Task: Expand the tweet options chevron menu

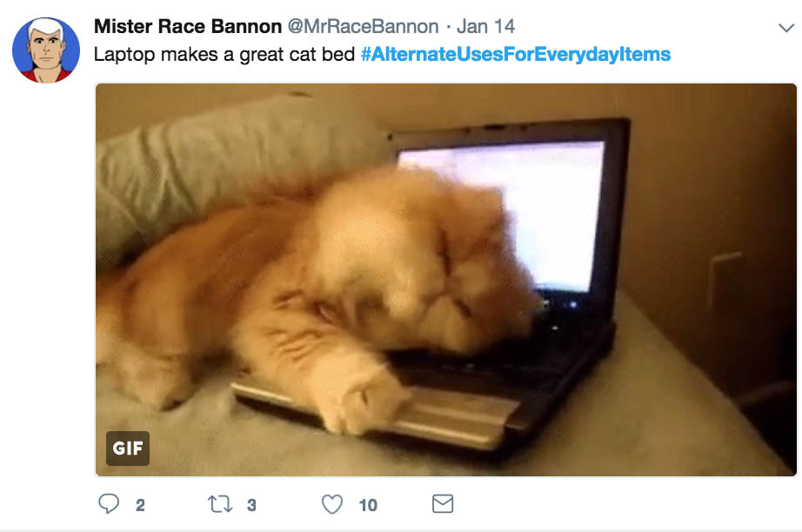Action: coord(786,28)
